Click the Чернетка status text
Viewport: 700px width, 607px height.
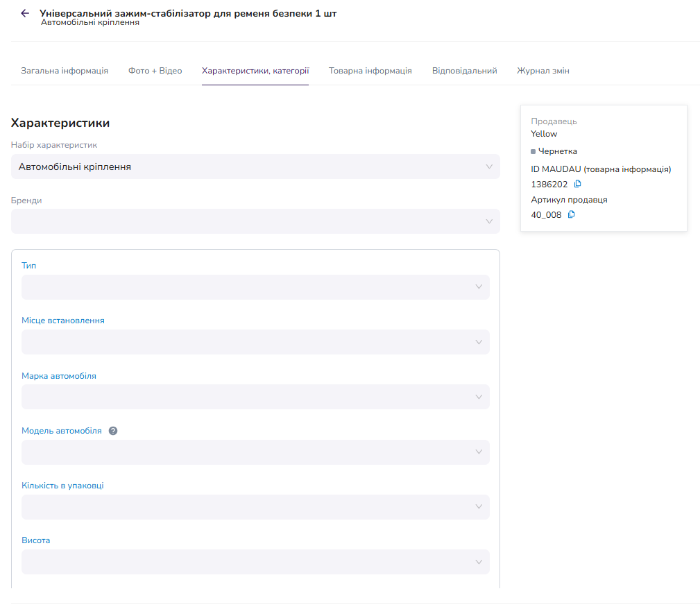click(x=558, y=151)
